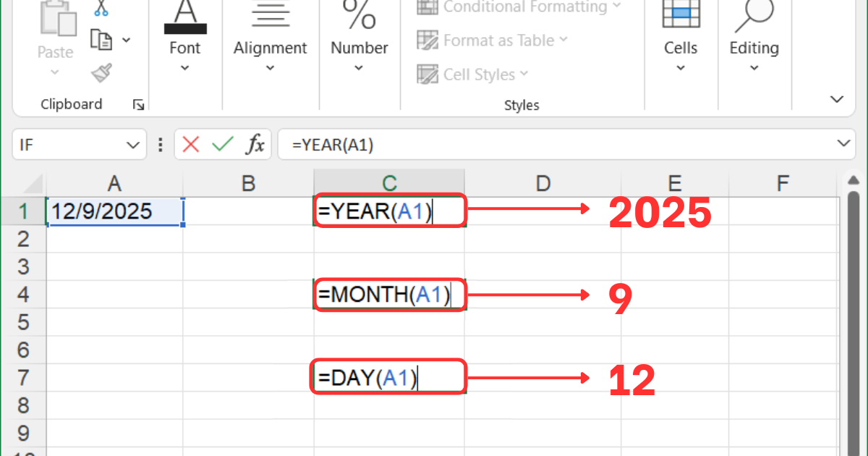This screenshot has height=456, width=868.
Task: Collapse the ribbon using the chevron
Action: coord(837,98)
